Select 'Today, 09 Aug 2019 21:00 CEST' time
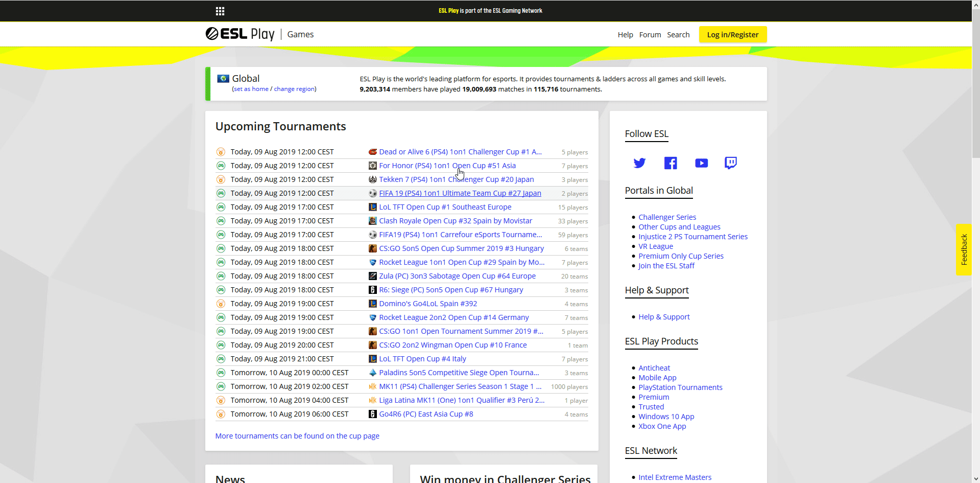 (282, 359)
